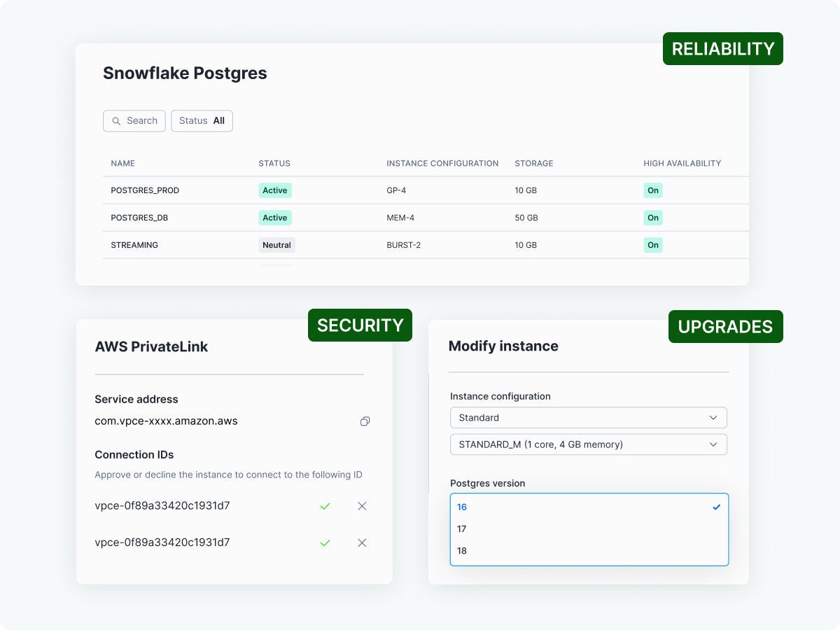Decline the second listed vpce connection ID
840x630 pixels.
pyautogui.click(x=362, y=542)
